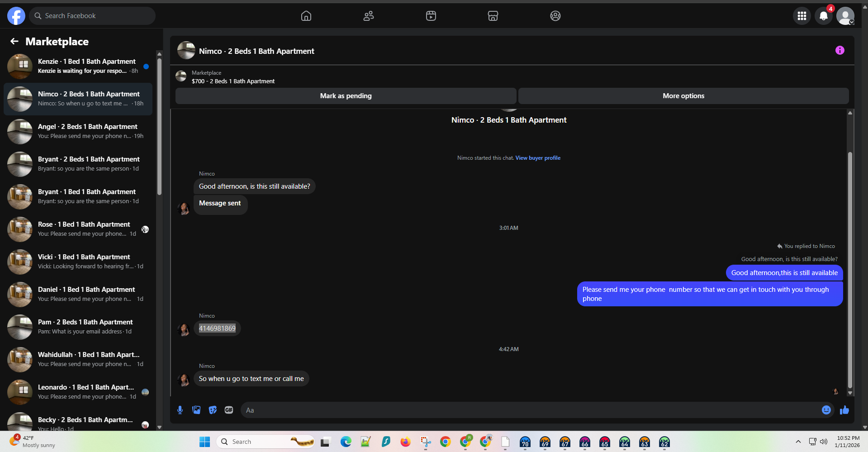868x452 pixels.
Task: Click the conversation list scrollbar down arrow
Action: (x=159, y=427)
